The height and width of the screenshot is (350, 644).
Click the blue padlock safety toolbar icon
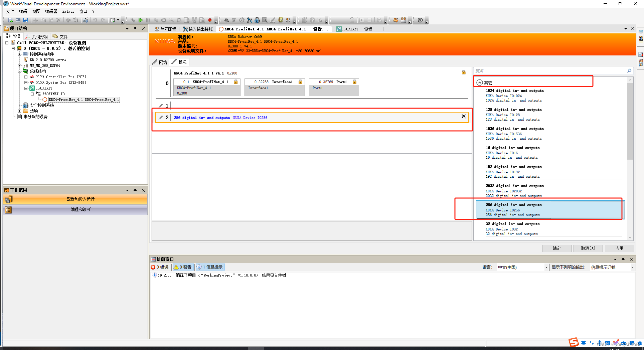257,20
